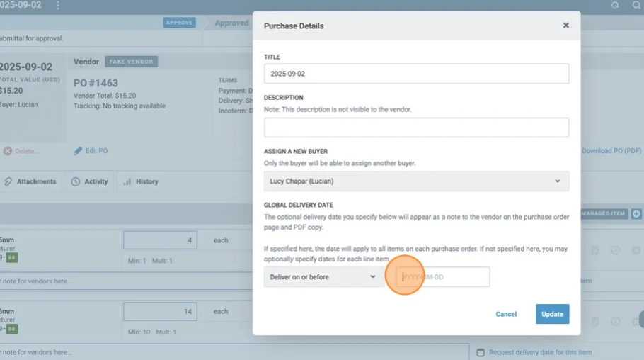Click the Approve status badge

pyautogui.click(x=179, y=23)
